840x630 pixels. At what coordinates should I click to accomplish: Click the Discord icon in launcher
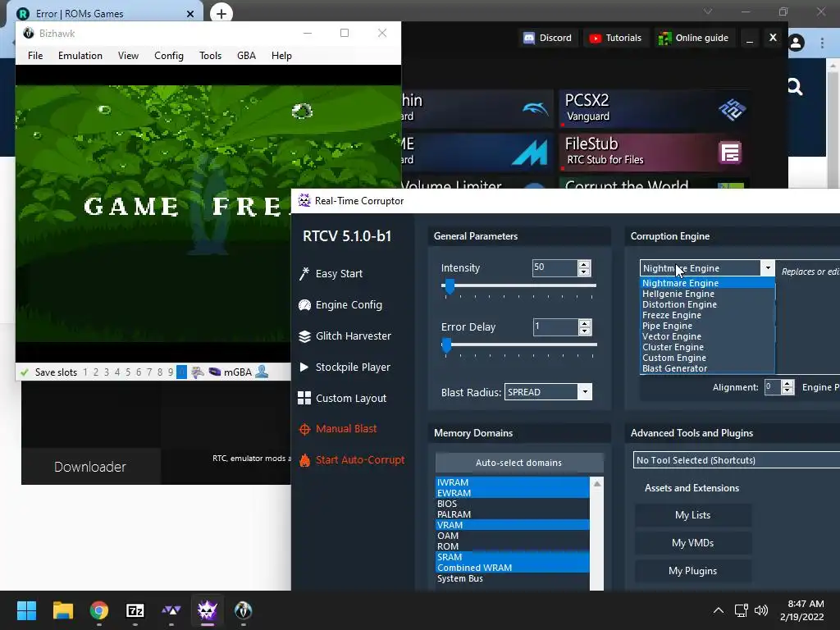(529, 38)
